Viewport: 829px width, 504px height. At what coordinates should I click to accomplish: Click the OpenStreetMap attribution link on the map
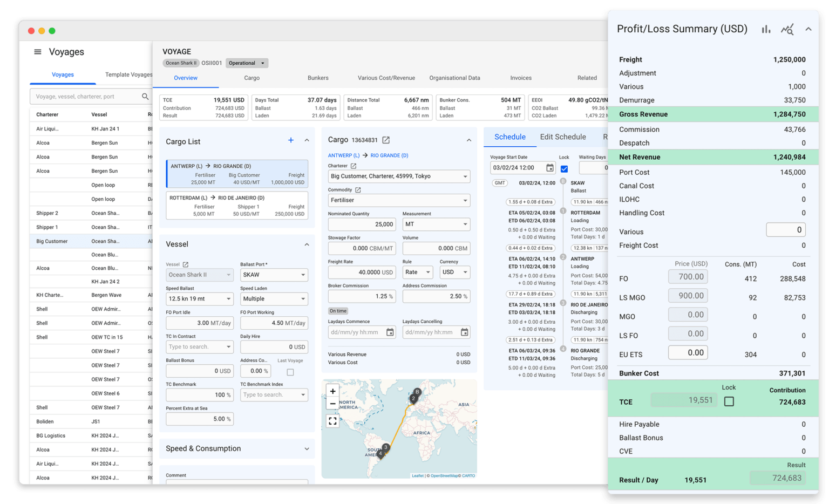[x=444, y=475]
